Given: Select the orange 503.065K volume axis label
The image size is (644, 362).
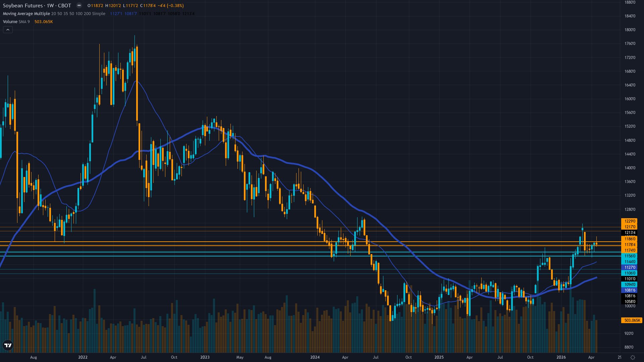Looking at the screenshot, I should (x=632, y=320).
